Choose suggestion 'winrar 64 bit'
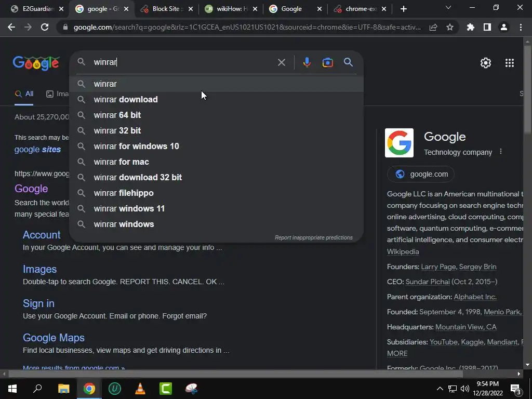The width and height of the screenshot is (532, 399). tap(217, 115)
